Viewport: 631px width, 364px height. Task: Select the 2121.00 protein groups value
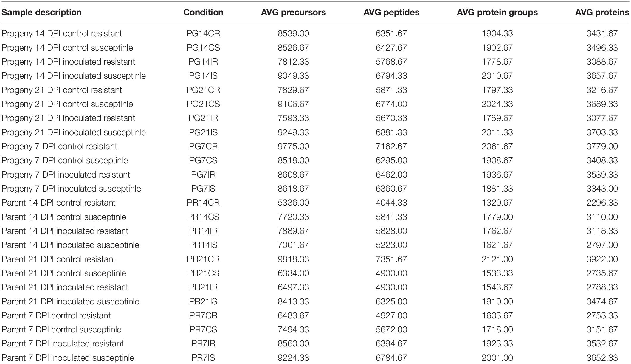(x=497, y=259)
